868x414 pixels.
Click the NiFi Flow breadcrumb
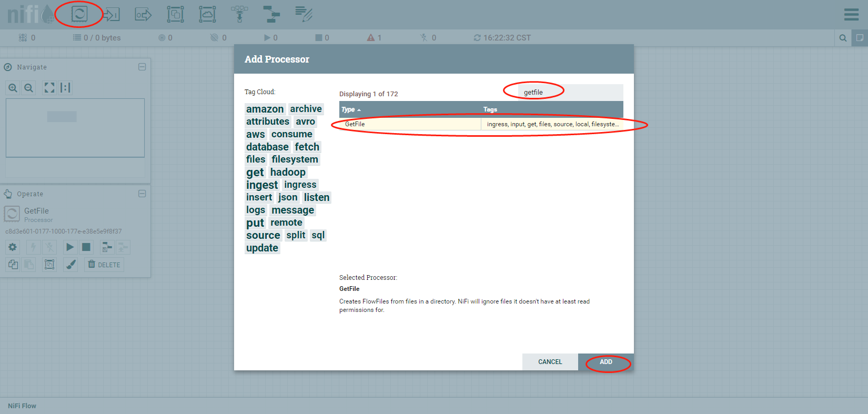[22, 406]
